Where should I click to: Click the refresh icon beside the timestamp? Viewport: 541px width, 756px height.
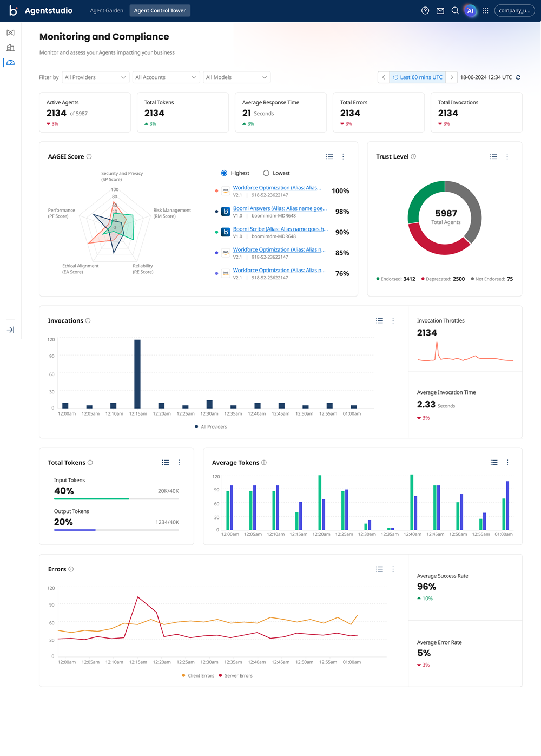tap(518, 77)
